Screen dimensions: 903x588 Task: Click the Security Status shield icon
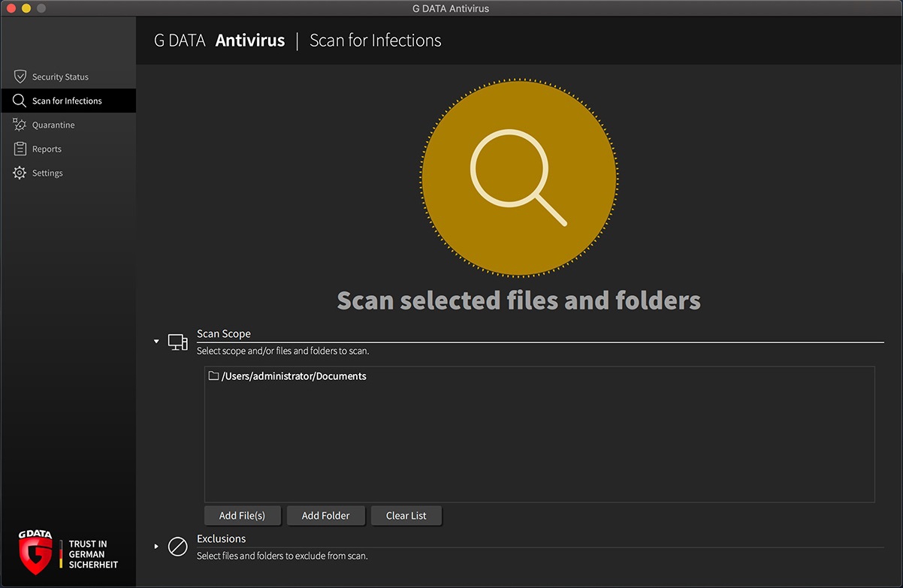tap(20, 77)
